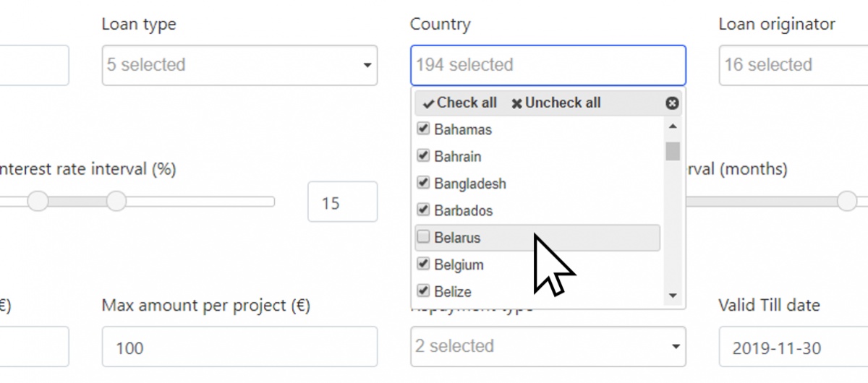This screenshot has width=868, height=383.
Task: Uncheck the Bangladesh checkbox
Action: [424, 184]
